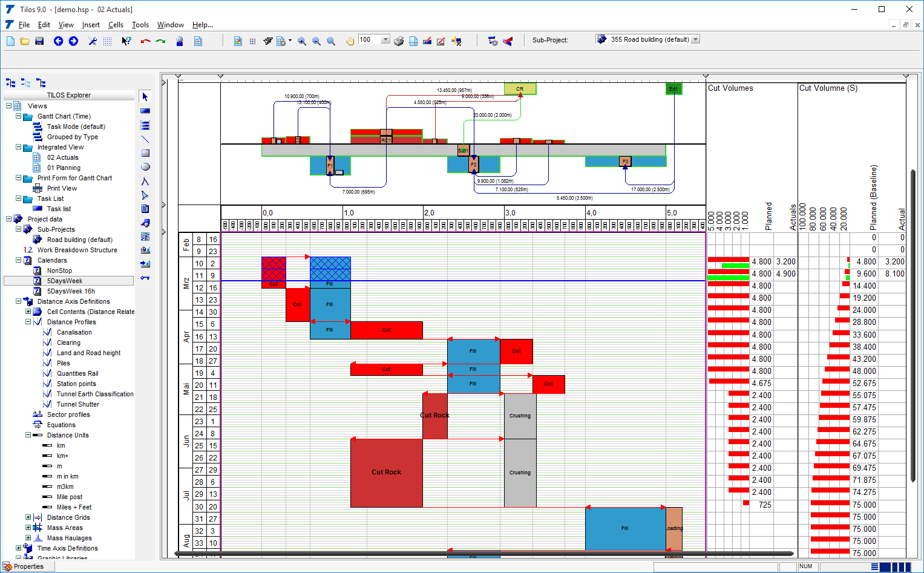Open the print preview with the printer icon
Viewport: 924px width, 573px height.
point(398,41)
